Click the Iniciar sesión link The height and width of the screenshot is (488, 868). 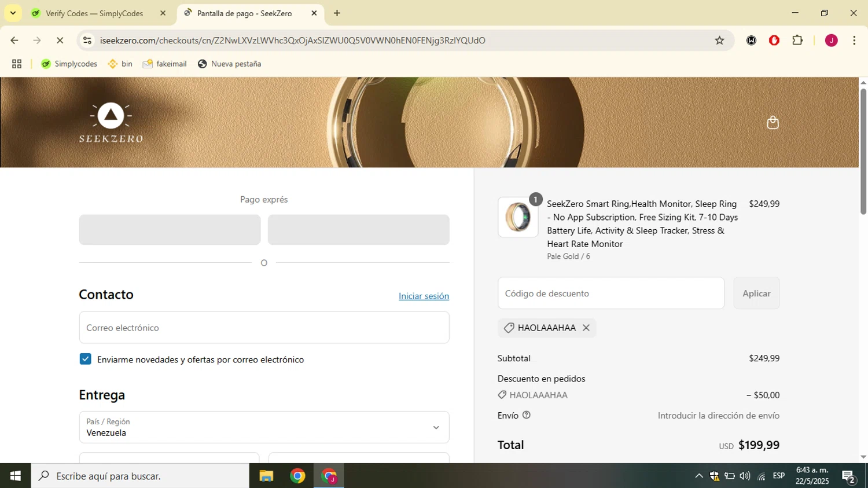click(x=424, y=296)
